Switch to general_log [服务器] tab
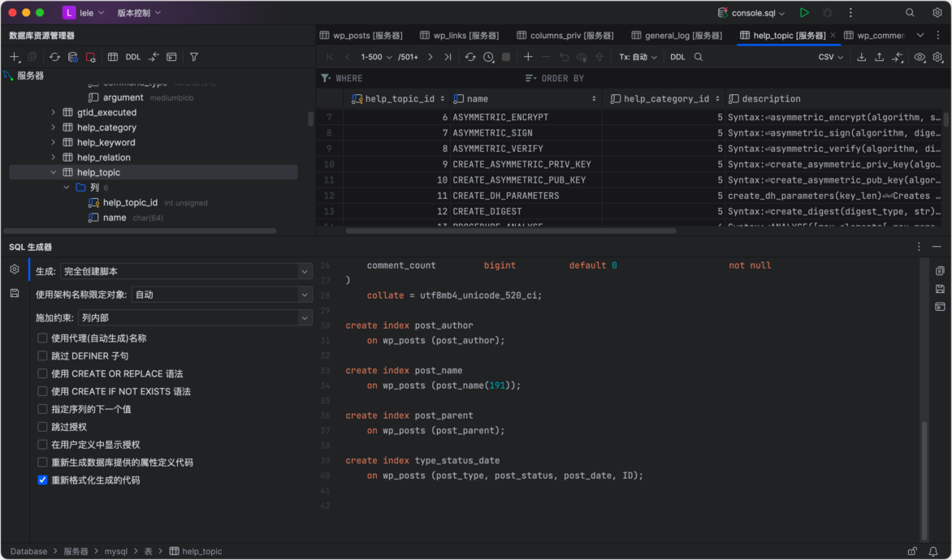The width and height of the screenshot is (952, 560). coord(677,35)
